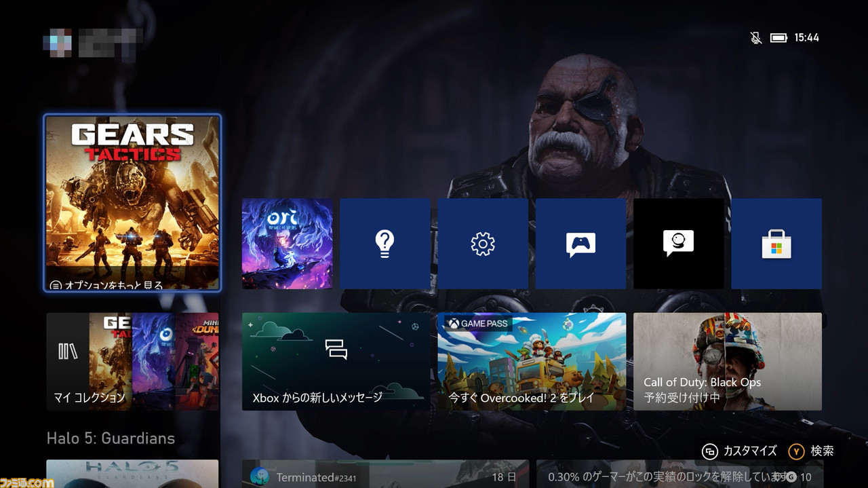The height and width of the screenshot is (488, 868).
Task: Open the Call of Duty: Black Ops pre-order tile
Action: click(728, 361)
